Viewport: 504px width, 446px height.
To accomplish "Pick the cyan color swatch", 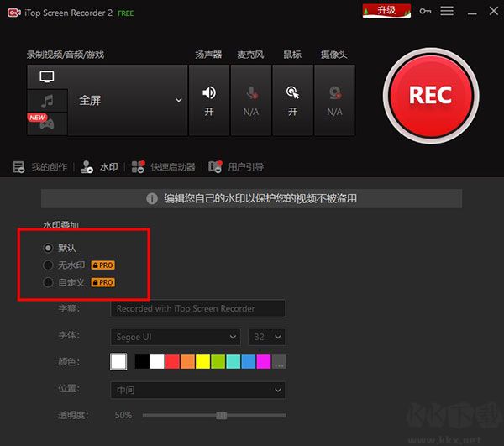I will click(x=234, y=362).
